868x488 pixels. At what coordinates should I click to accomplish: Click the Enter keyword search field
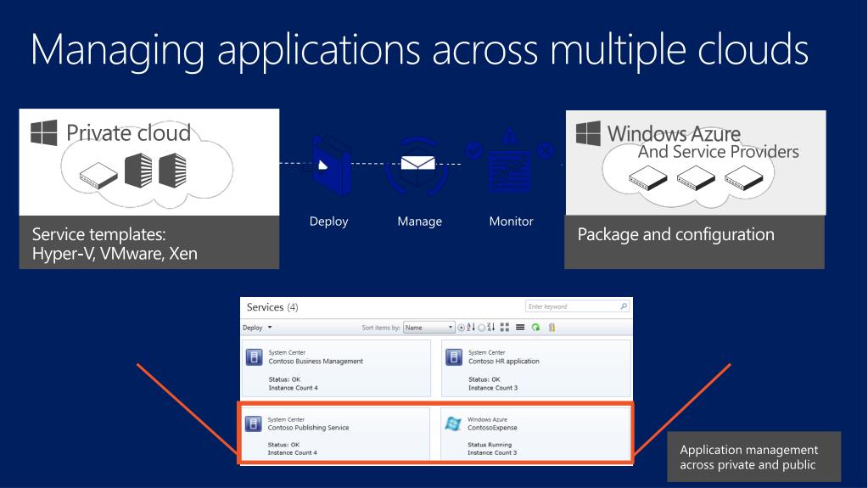(x=577, y=306)
